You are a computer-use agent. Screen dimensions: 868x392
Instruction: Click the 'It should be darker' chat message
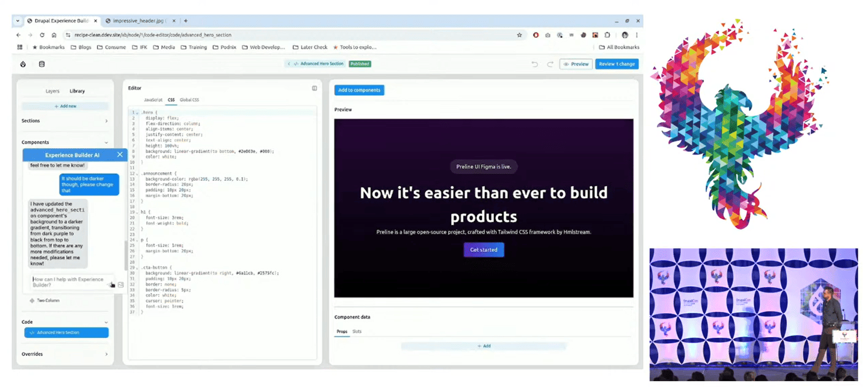tap(89, 184)
